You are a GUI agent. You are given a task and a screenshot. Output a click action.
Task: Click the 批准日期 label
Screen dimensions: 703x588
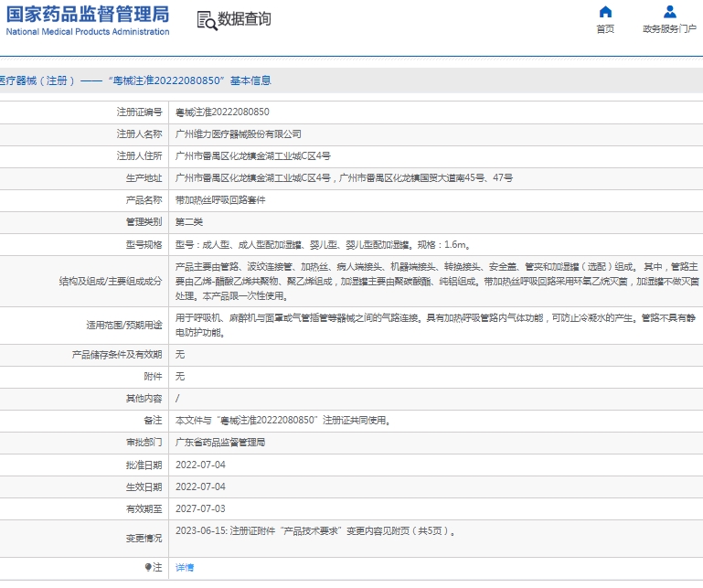pyautogui.click(x=144, y=465)
